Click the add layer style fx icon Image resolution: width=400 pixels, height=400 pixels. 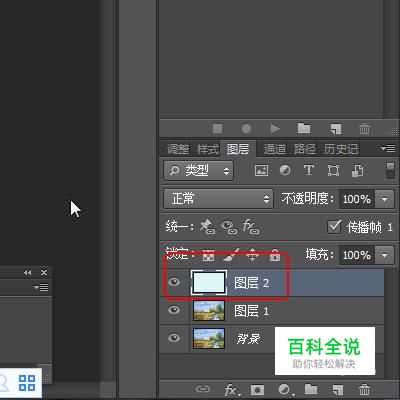(x=231, y=389)
